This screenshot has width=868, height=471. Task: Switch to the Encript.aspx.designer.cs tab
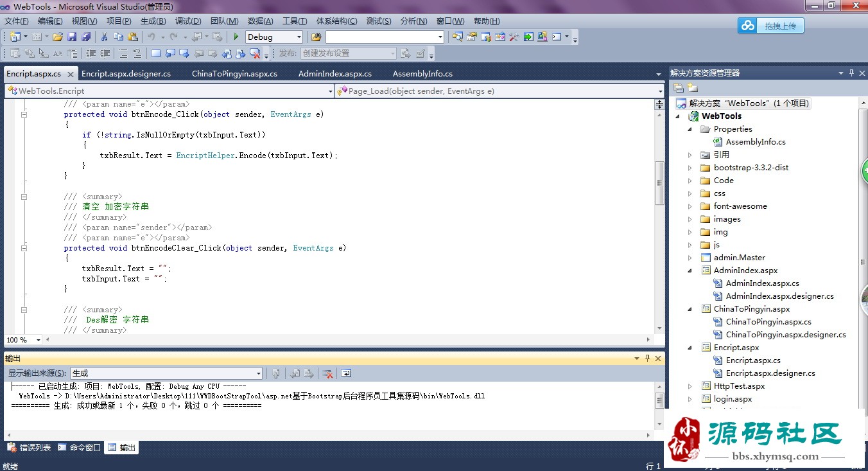click(126, 74)
